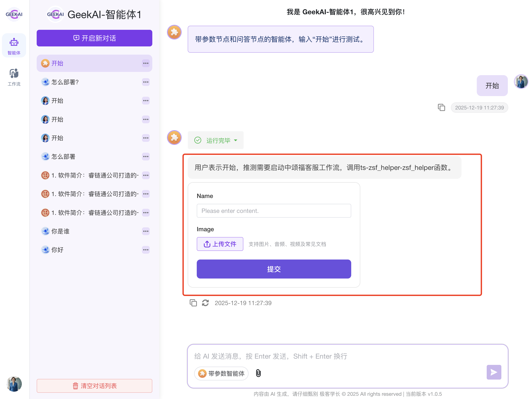Click the 清空对话列表 button
The image size is (532, 399).
click(x=94, y=386)
